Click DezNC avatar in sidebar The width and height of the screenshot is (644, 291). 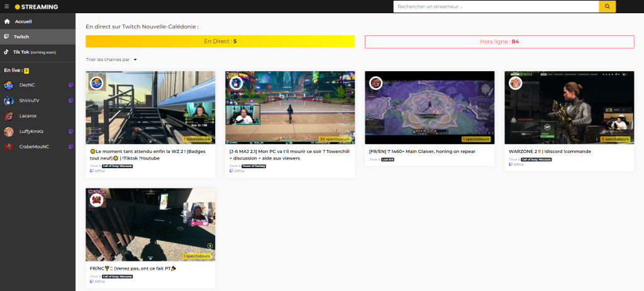(9, 85)
